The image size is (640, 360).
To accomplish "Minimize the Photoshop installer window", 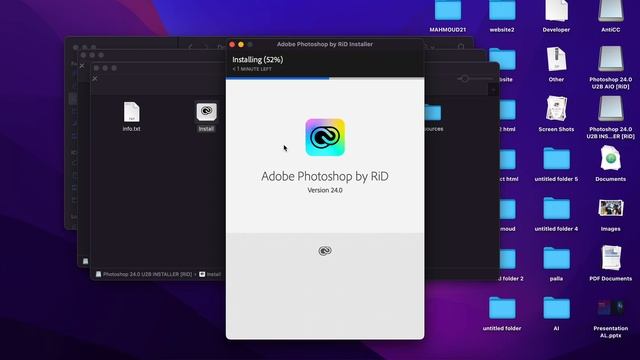I will point(241,44).
